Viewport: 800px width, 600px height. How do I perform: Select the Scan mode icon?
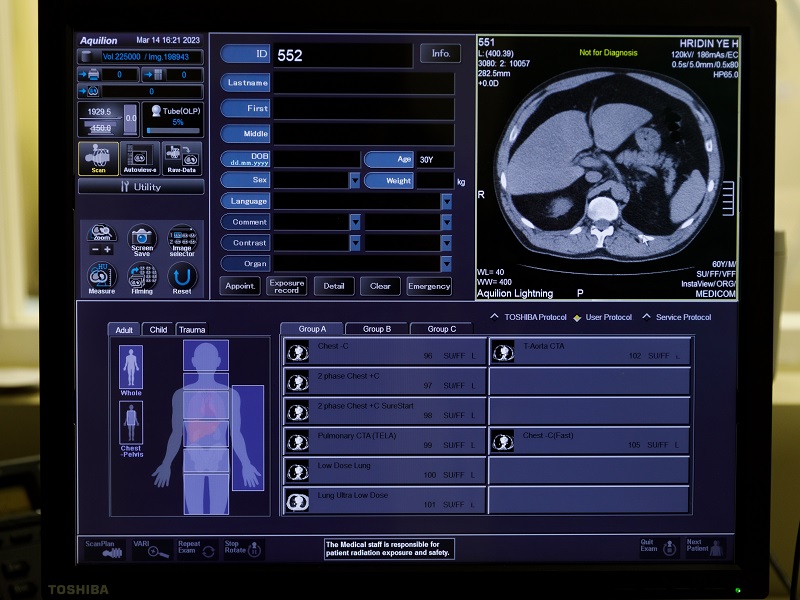tap(98, 156)
